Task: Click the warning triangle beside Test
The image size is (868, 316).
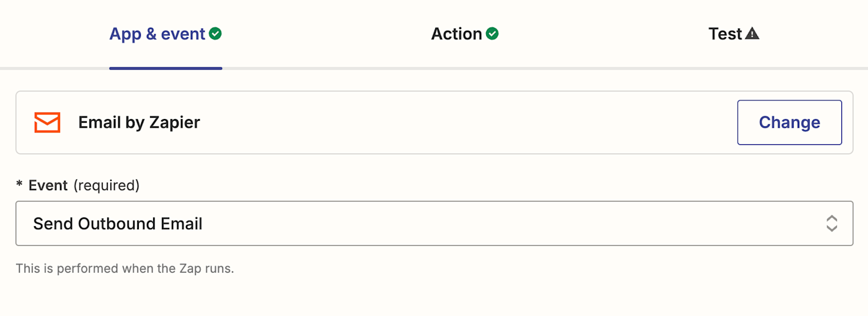Action: click(752, 33)
